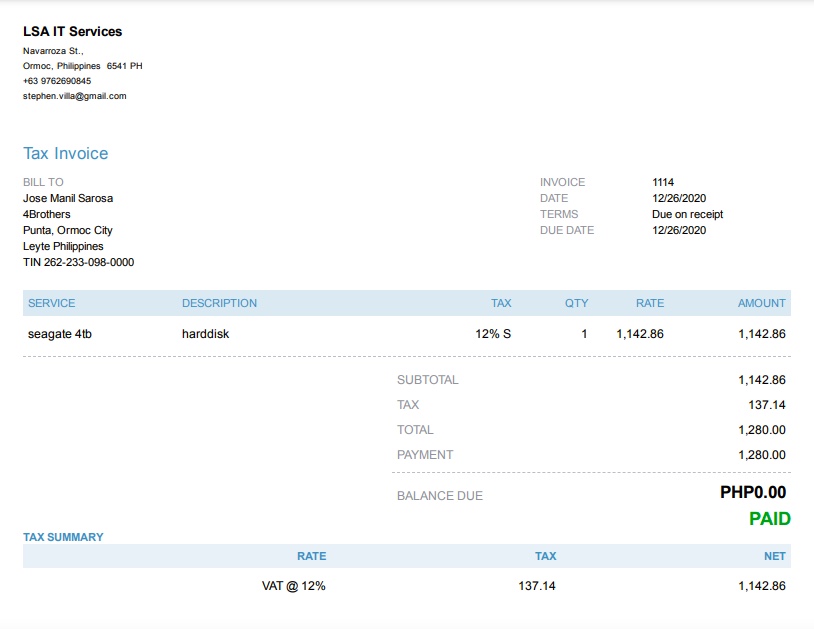Click the RATE column header in items table
This screenshot has height=629, width=814.
pos(650,303)
